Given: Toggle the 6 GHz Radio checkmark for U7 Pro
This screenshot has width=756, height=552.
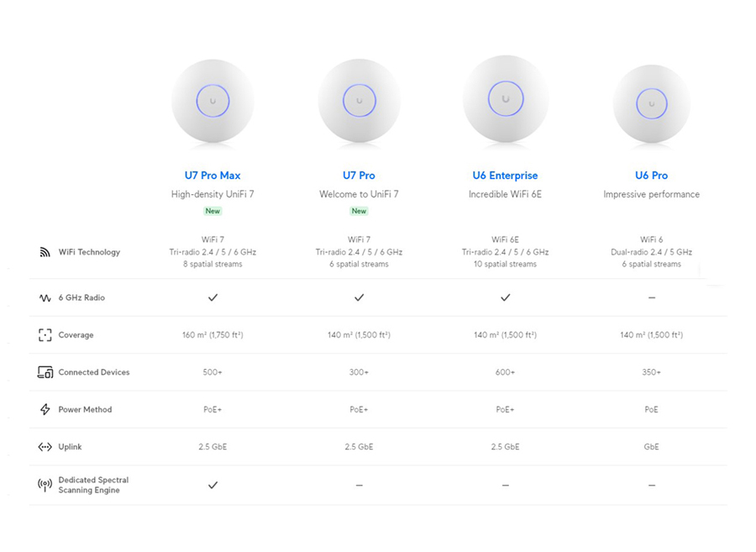Looking at the screenshot, I should pos(359,297).
